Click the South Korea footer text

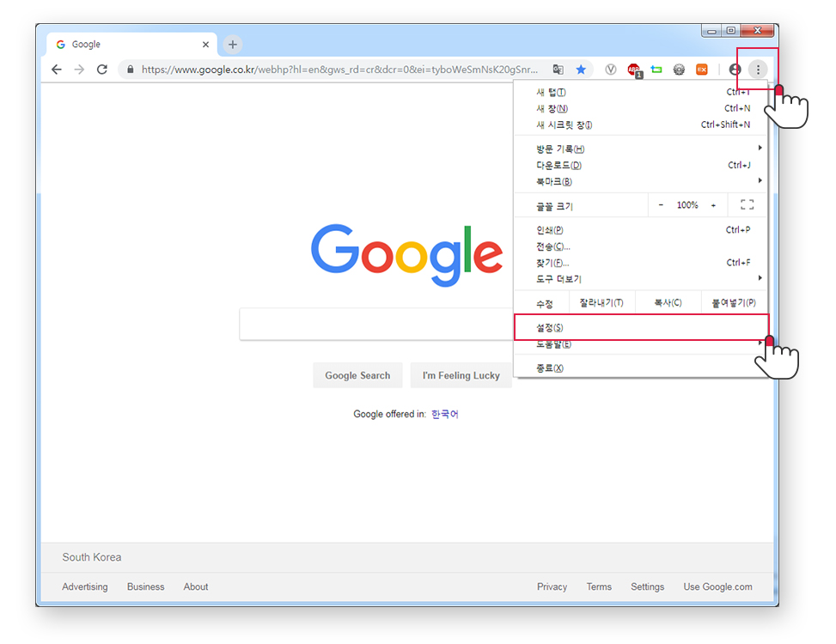[92, 557]
